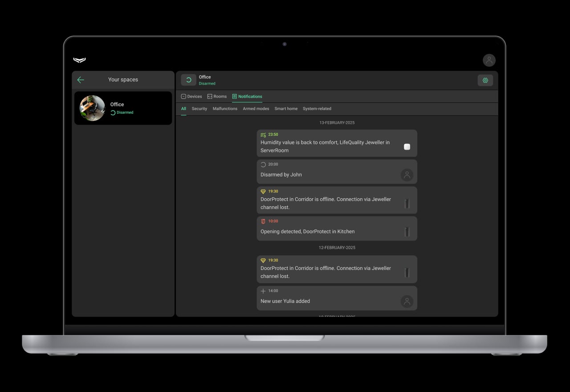Screen dimensions: 570x392
Task: Click the Disarmed status badge next to Office
Action: coord(207,83)
